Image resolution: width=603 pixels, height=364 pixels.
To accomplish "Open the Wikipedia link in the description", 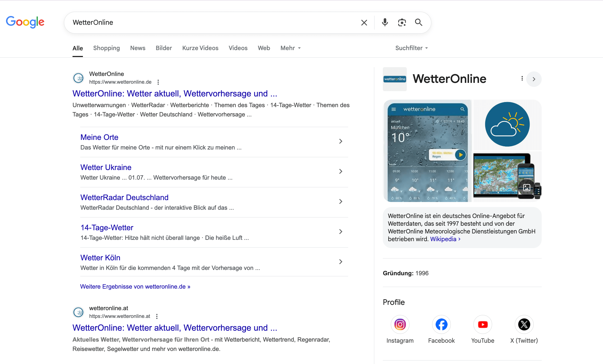I will coord(445,239).
